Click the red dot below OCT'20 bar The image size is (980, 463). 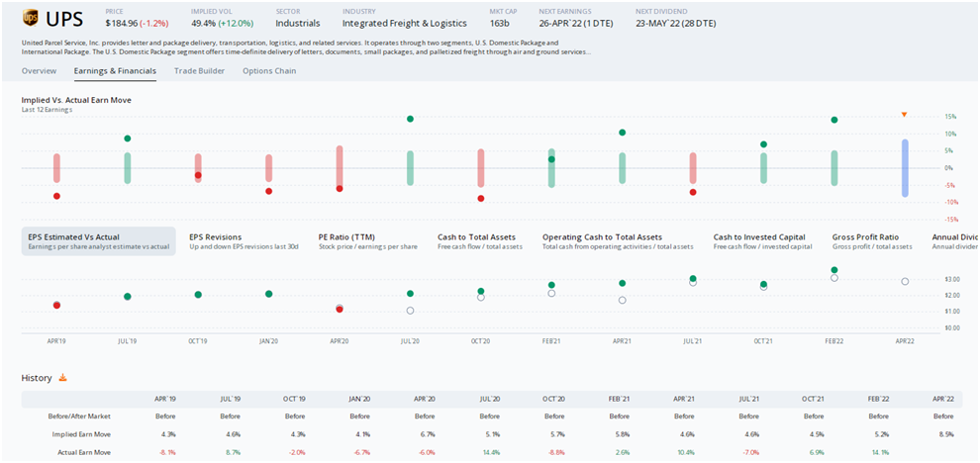pyautogui.click(x=481, y=198)
